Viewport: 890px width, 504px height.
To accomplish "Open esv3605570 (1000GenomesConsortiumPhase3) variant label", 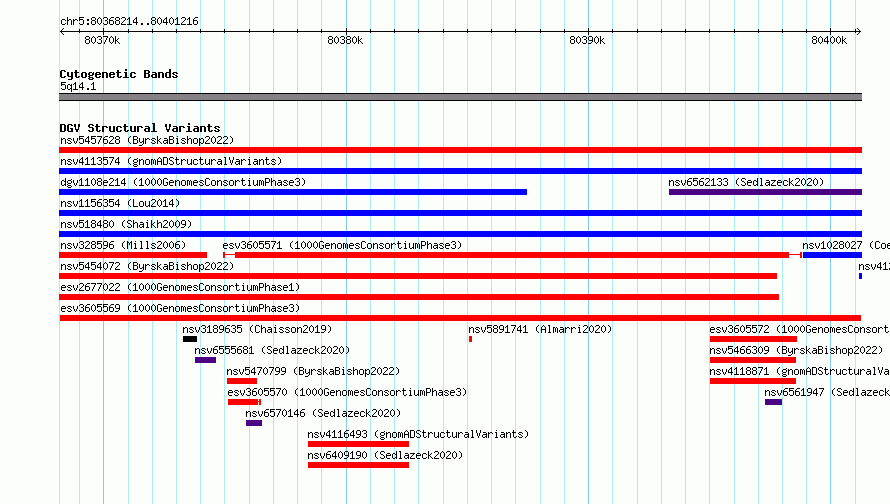I will tap(347, 392).
